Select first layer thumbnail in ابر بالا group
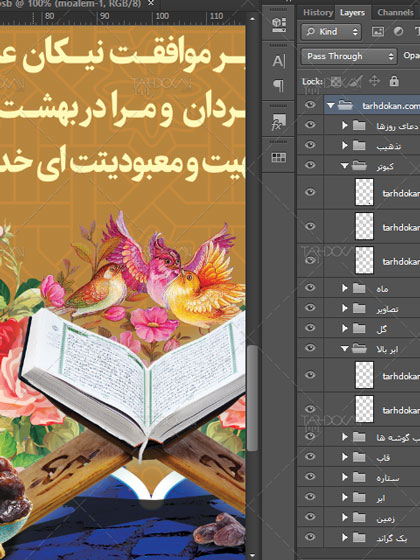The image size is (420, 560). click(364, 375)
